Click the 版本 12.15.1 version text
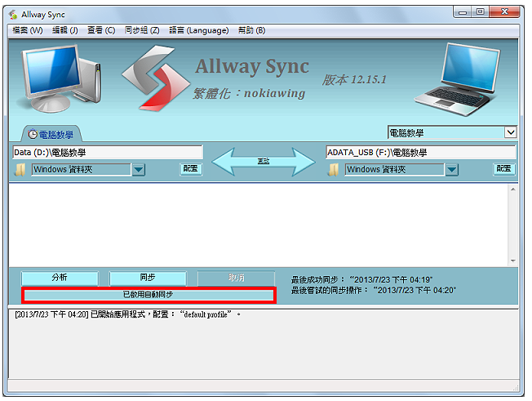The height and width of the screenshot is (401, 532). click(354, 80)
